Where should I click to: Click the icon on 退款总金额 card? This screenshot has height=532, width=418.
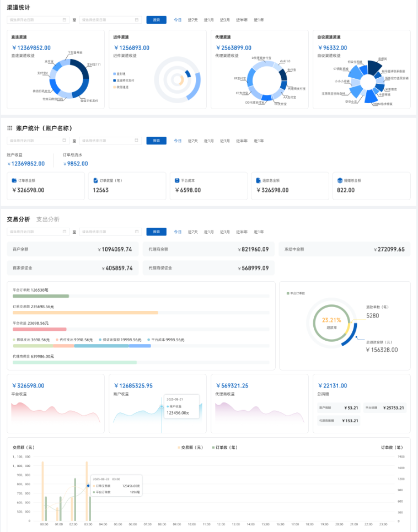click(258, 180)
